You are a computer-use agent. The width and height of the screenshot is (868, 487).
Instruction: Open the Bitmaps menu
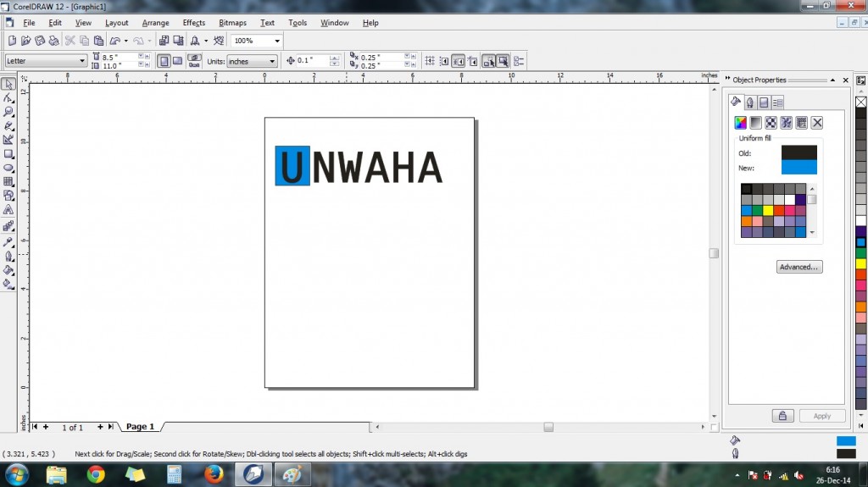(x=232, y=23)
